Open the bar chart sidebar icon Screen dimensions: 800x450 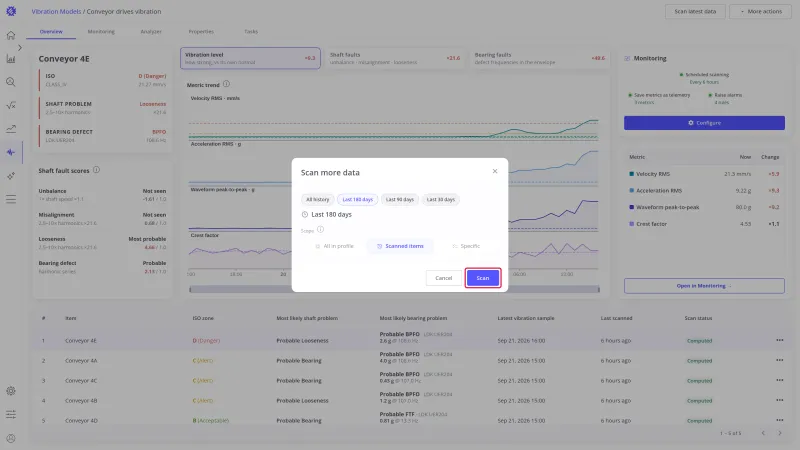pos(11,59)
